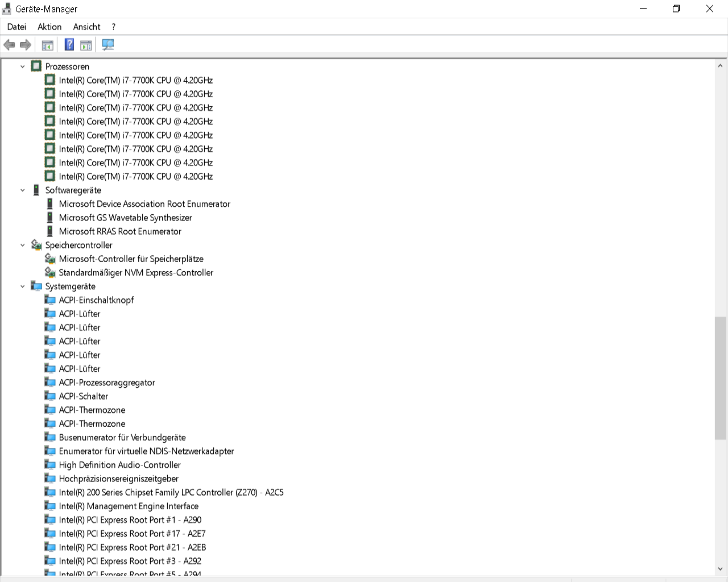This screenshot has height=582, width=728.
Task: Click the Geräte-Manager title bar icon
Action: [x=7, y=9]
